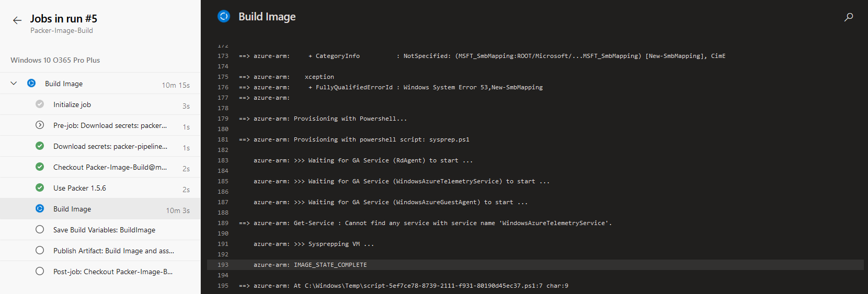Select Save Build Variables: BuildImage step
Image resolution: width=868 pixels, height=294 pixels.
click(104, 230)
